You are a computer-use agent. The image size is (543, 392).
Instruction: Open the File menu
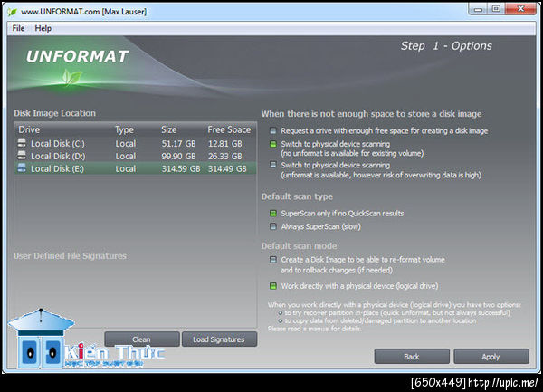pyautogui.click(x=18, y=28)
